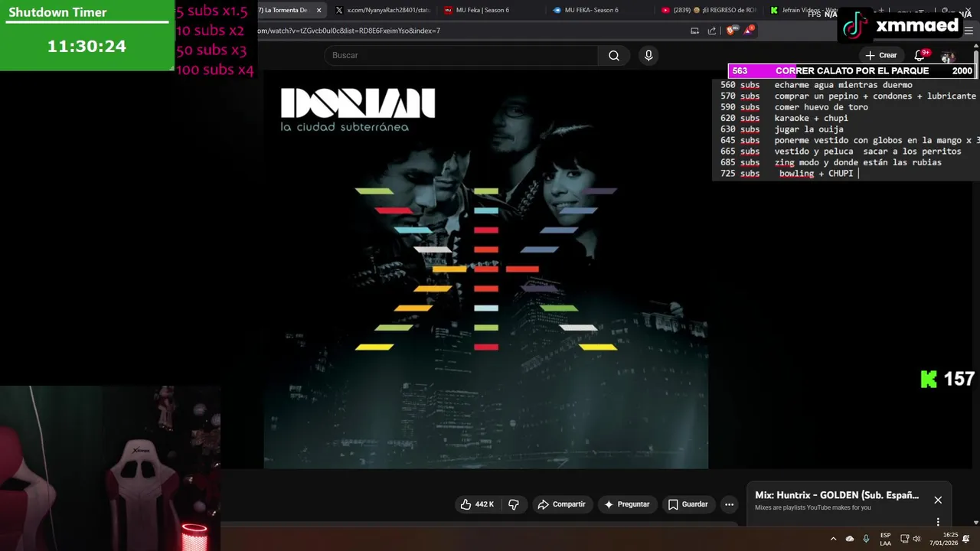Close the La Tormenta De tab
980x551 pixels.
click(x=318, y=10)
